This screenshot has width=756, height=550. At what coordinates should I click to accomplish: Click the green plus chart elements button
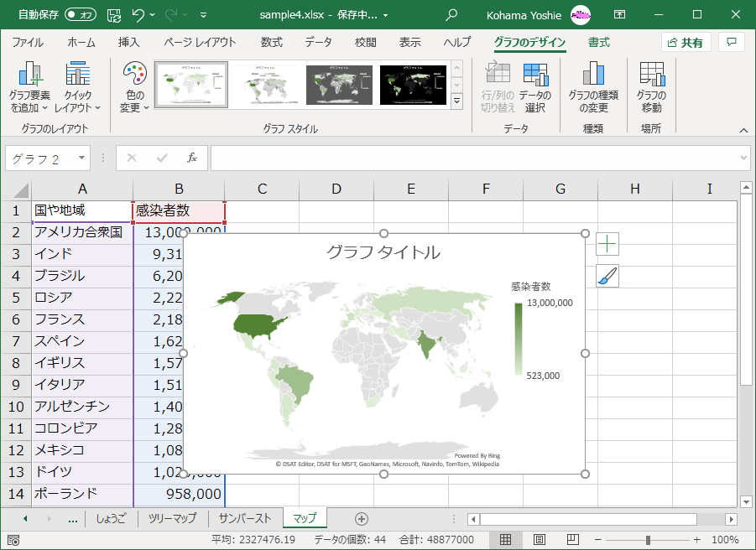click(607, 244)
